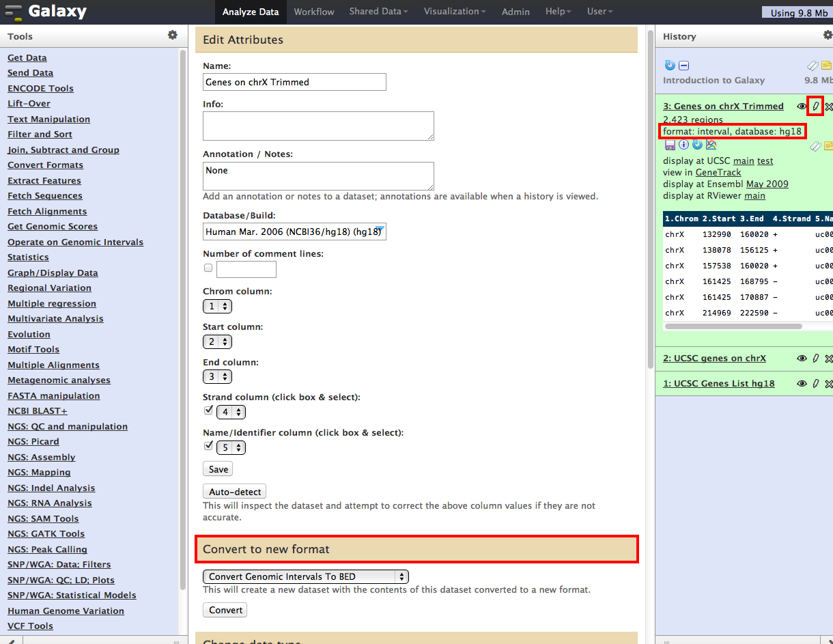Open the UCSC test display link
The image size is (833, 644).
[x=765, y=161]
